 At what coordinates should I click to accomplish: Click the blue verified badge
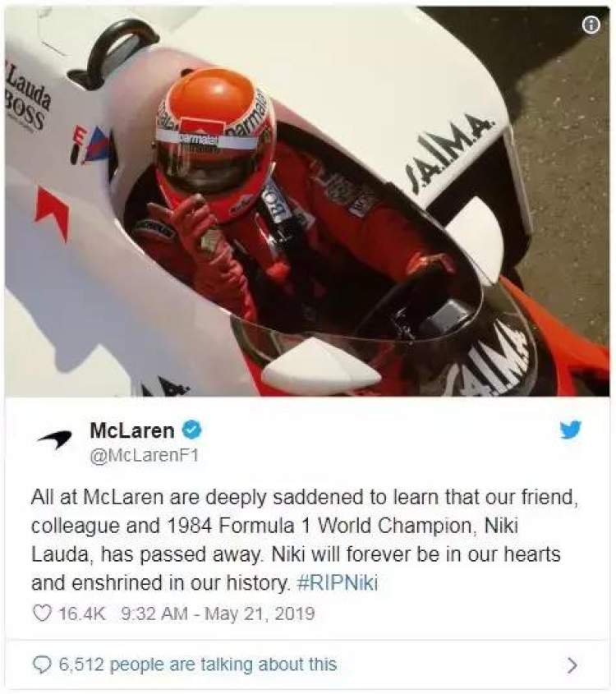click(192, 430)
